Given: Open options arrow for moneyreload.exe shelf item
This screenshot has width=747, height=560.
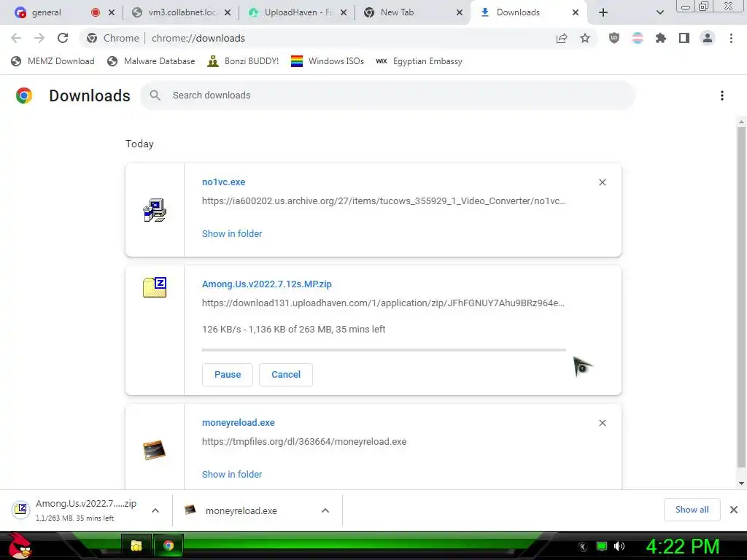Looking at the screenshot, I should coord(325,510).
